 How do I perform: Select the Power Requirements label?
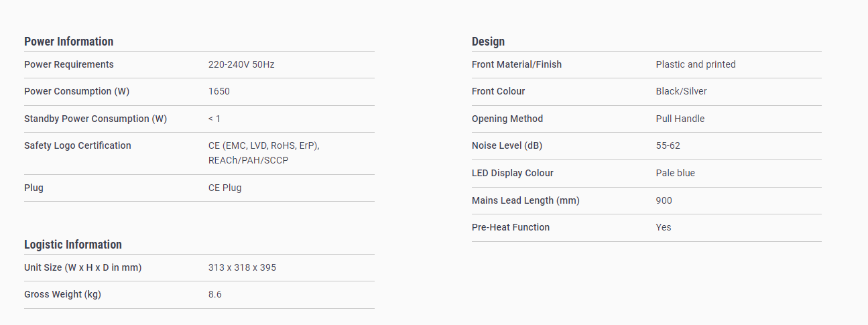[69, 65]
